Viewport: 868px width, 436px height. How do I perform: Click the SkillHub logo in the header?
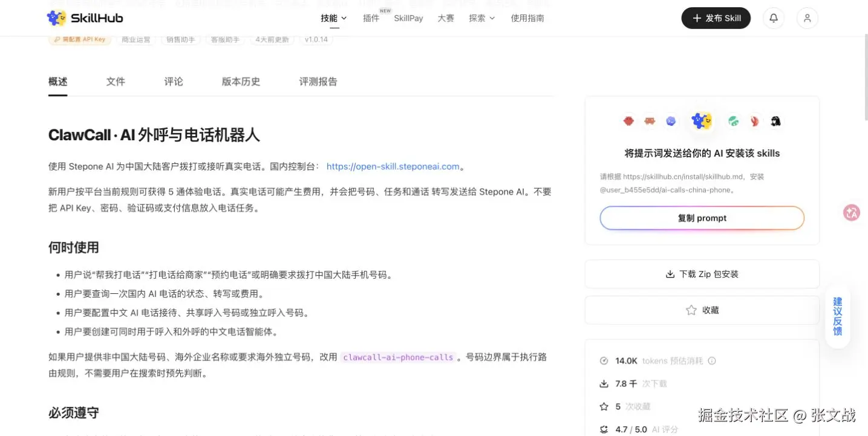(x=85, y=18)
